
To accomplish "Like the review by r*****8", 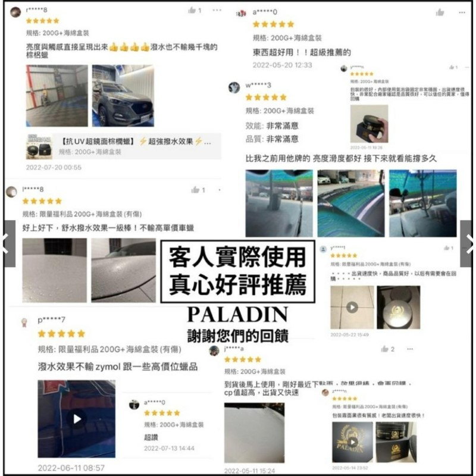I will pyautogui.click(x=192, y=10).
